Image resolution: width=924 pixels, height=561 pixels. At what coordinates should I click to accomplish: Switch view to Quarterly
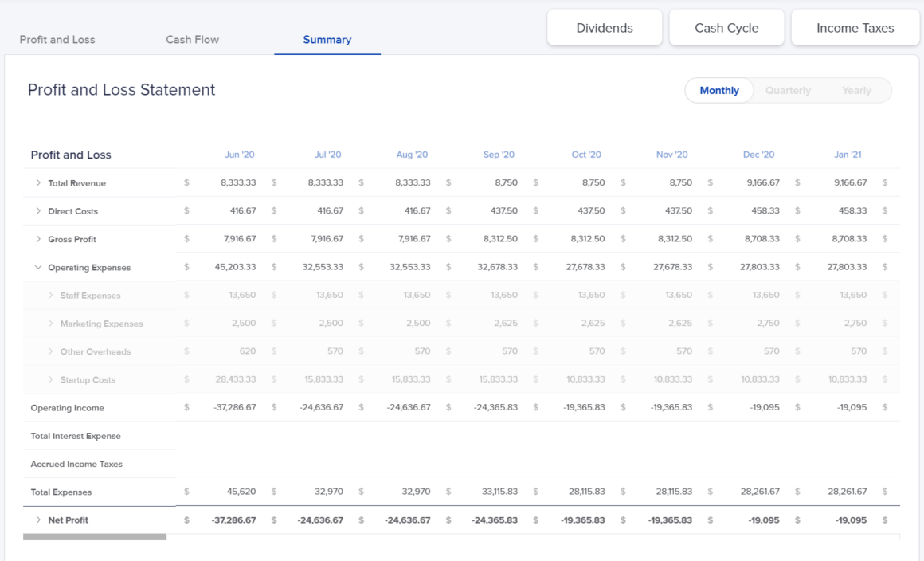point(789,90)
